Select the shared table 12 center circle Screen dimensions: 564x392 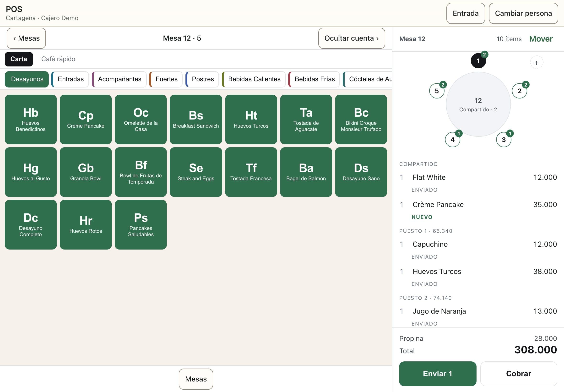[478, 104]
